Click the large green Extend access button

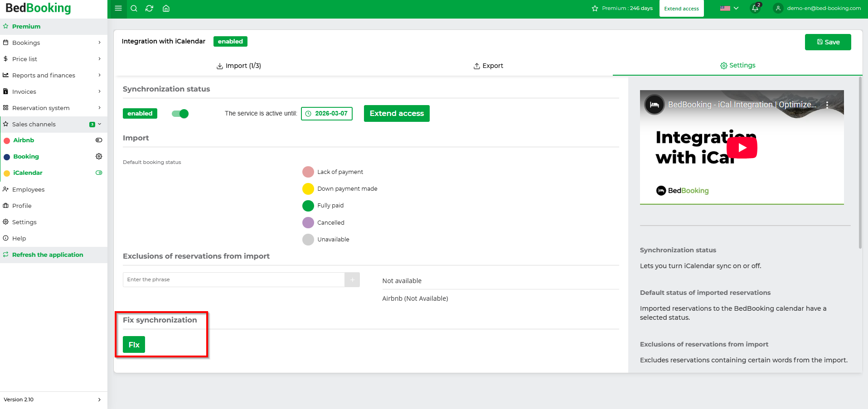pos(397,113)
